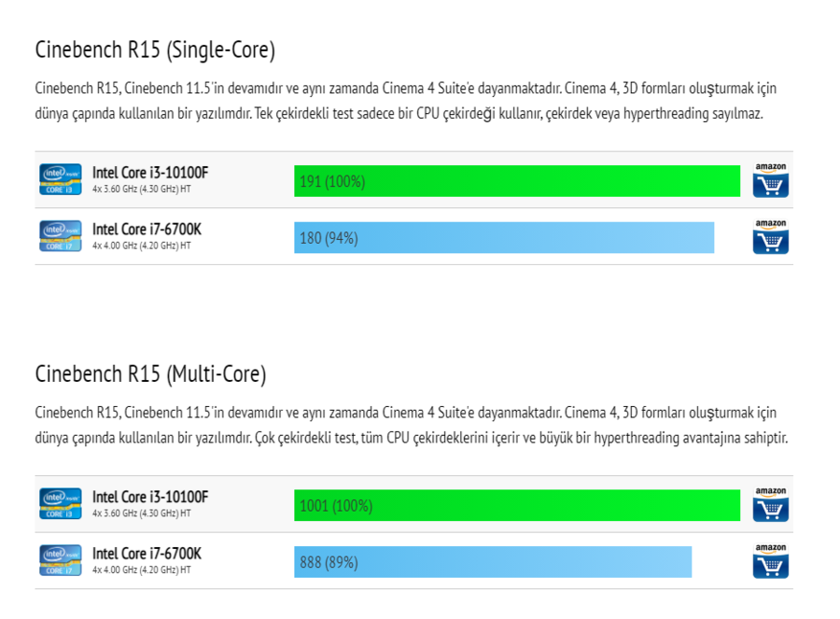The width and height of the screenshot is (840, 619).
Task: Open Intel Core i3-10100F link under Single-Core
Action: (149, 172)
